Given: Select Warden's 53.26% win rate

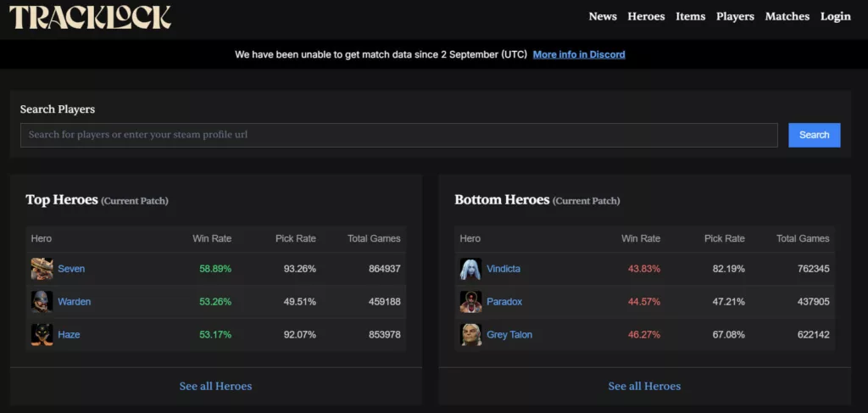Looking at the screenshot, I should (x=215, y=302).
